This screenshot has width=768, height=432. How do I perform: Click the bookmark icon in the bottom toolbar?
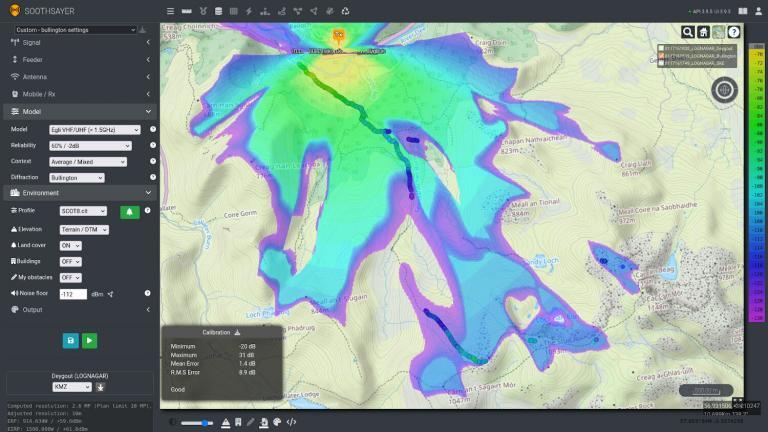coord(238,422)
